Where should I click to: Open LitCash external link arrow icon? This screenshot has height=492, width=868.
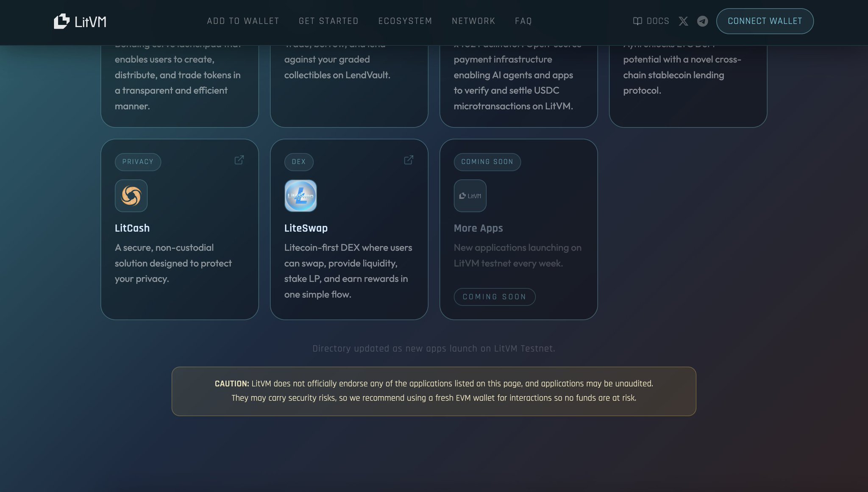[239, 160]
